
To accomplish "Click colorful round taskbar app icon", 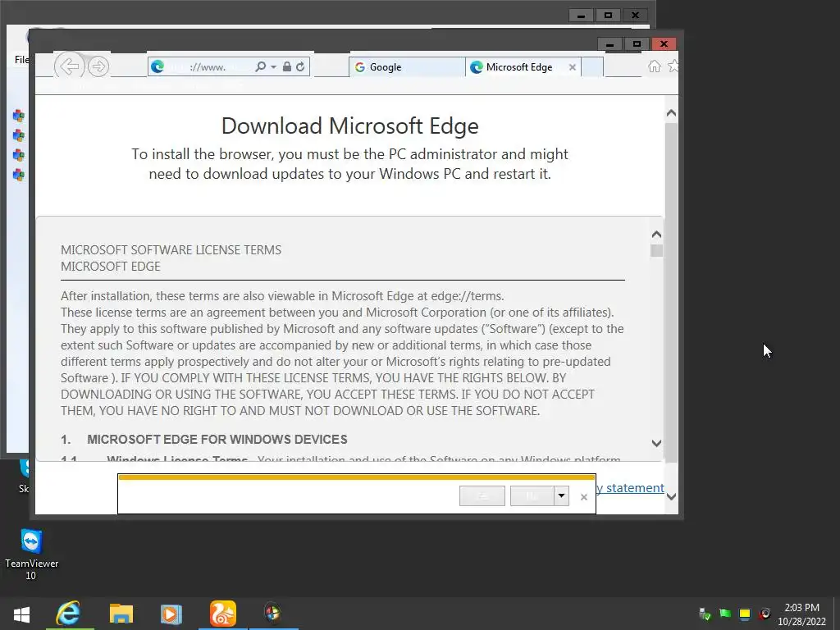I will 273,613.
